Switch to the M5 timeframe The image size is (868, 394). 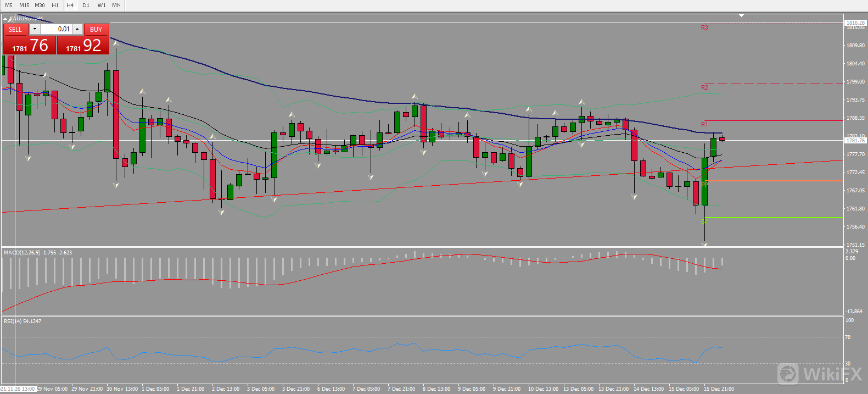(x=9, y=5)
